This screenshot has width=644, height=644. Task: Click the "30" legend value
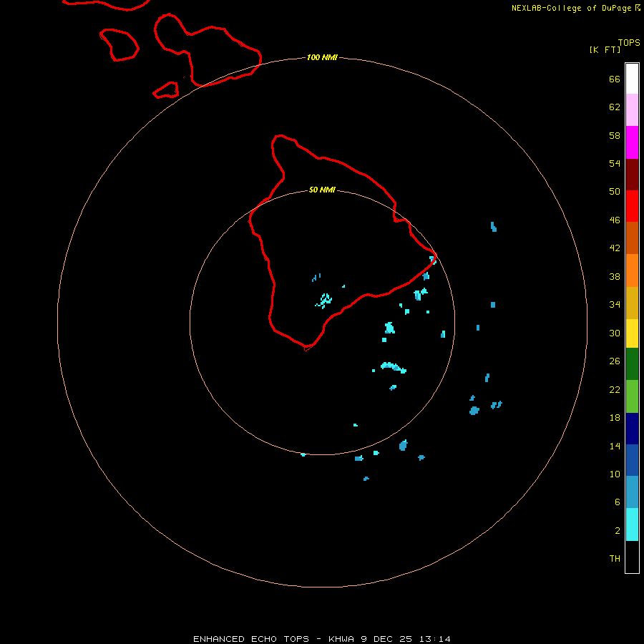(615, 333)
